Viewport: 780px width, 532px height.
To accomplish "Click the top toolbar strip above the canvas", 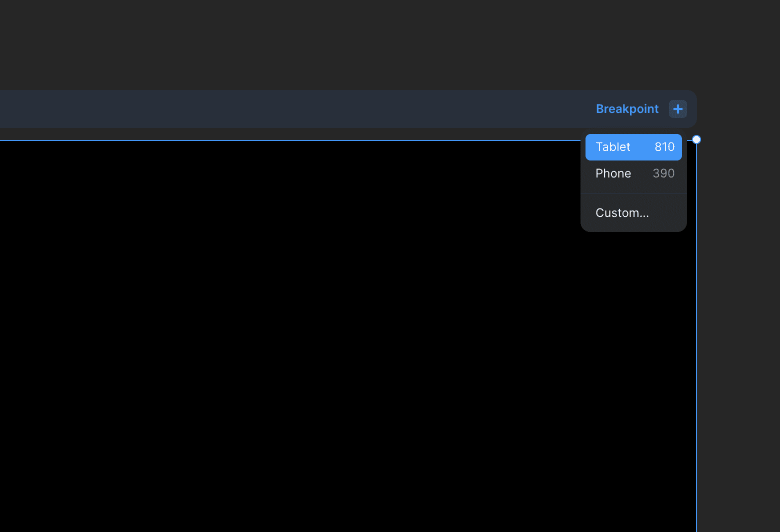I will [x=300, y=109].
